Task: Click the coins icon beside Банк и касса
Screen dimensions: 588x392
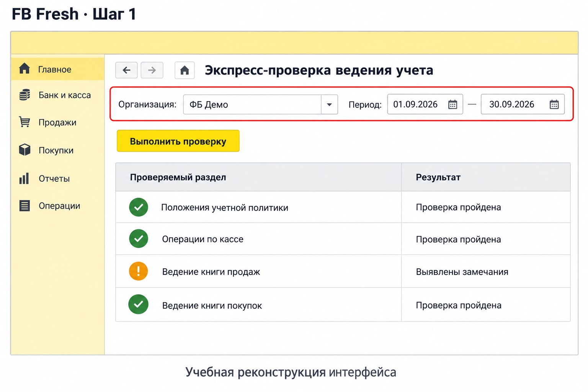Action: (x=24, y=95)
